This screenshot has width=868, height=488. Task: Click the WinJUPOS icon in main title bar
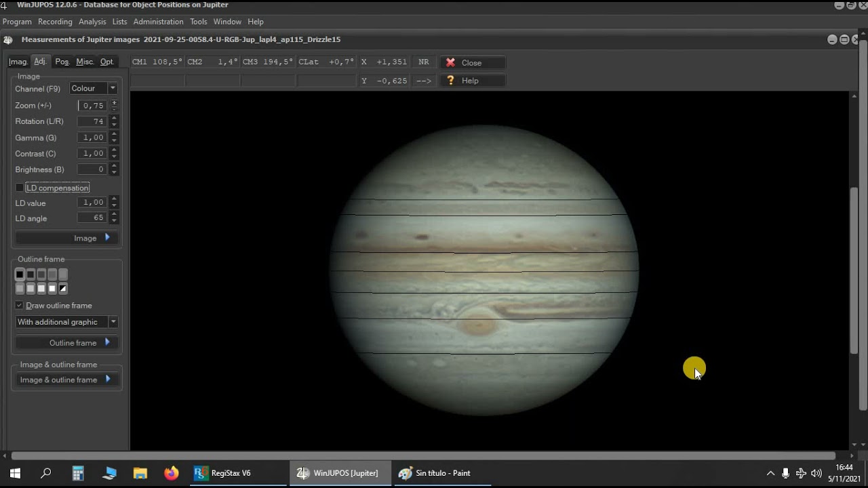[5, 5]
